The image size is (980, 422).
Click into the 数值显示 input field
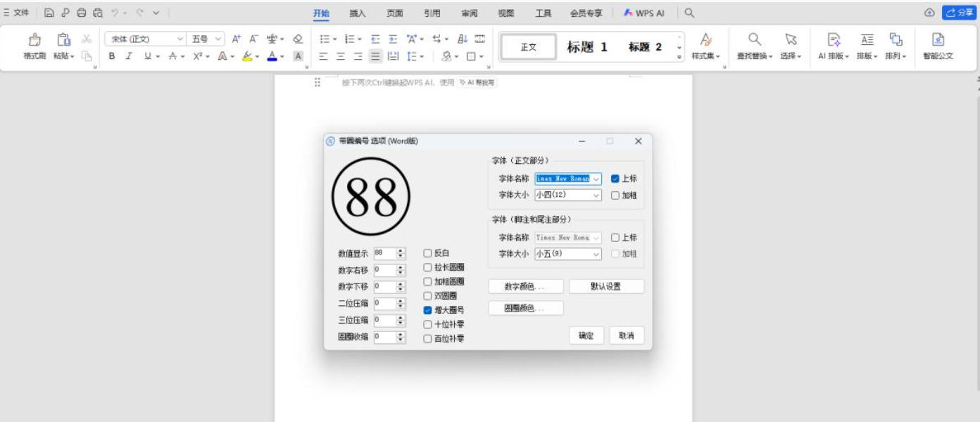384,252
